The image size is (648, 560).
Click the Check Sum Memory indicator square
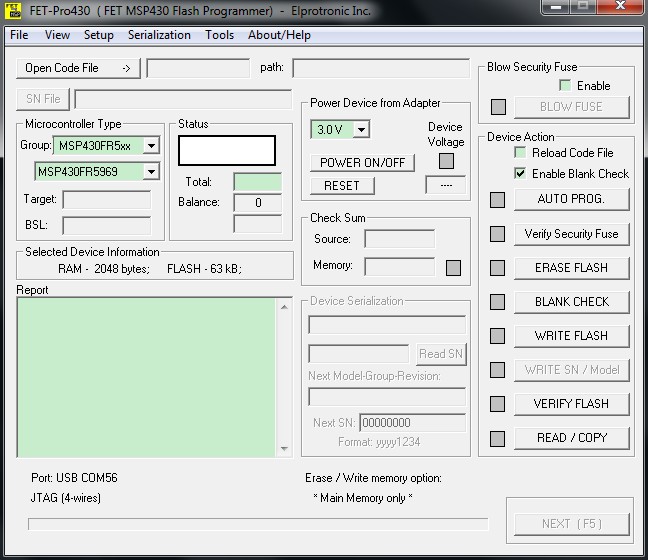point(453,268)
